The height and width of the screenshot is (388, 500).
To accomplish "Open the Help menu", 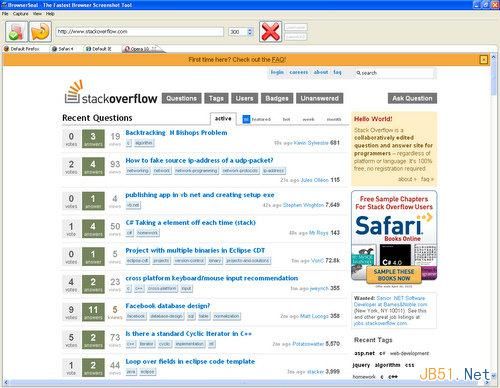I will pyautogui.click(x=50, y=14).
